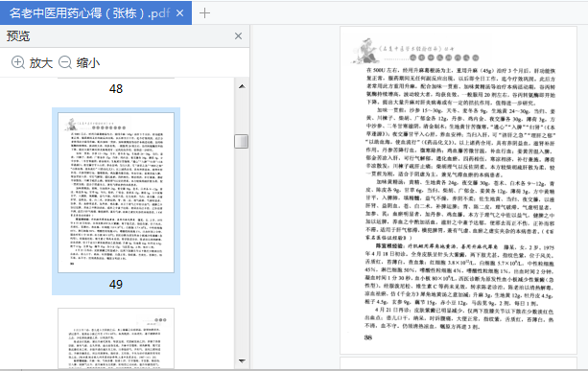Viewport: 588px width, 371px height.
Task: Click page label 49 under thumbnail
Action: (116, 285)
